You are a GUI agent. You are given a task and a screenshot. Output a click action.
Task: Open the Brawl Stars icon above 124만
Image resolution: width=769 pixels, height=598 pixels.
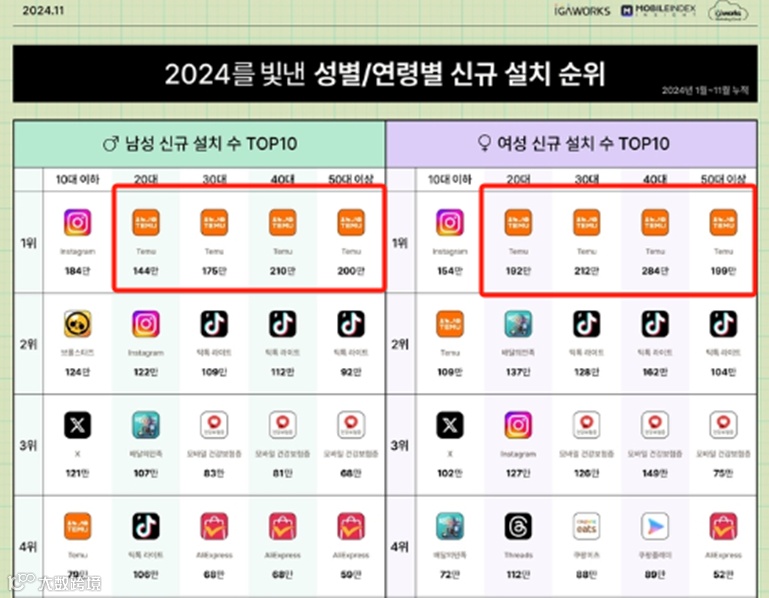(x=77, y=324)
